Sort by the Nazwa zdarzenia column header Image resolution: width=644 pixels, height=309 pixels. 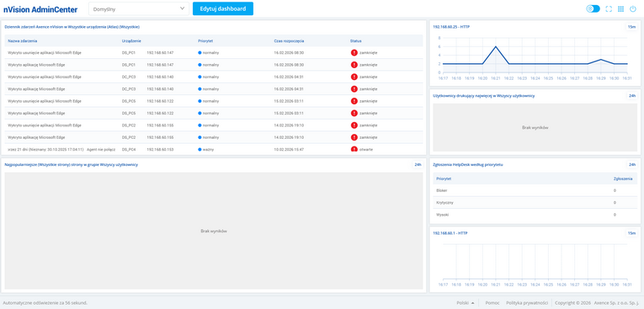(23, 41)
